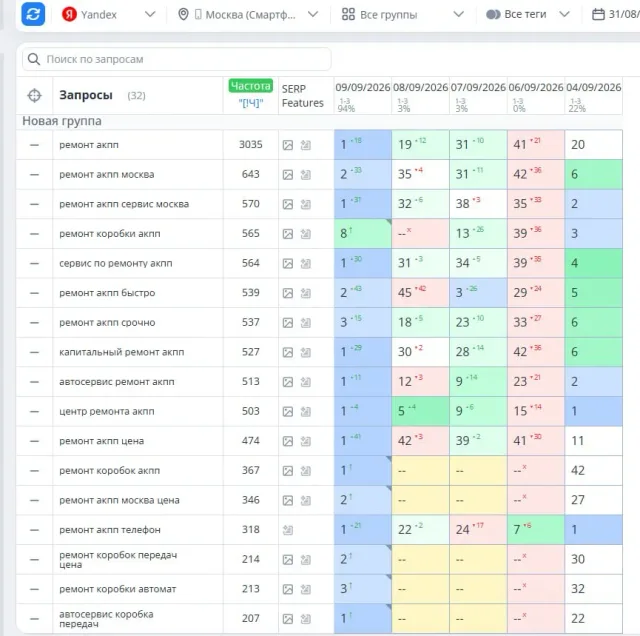
Task: Click the second SERP icon for автосервис ремонт акпп
Action: click(306, 382)
